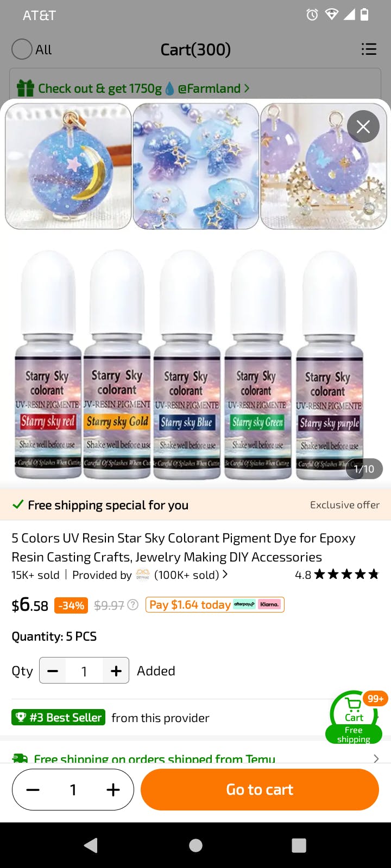
Task: Tap Android home navigation button
Action: [x=195, y=845]
